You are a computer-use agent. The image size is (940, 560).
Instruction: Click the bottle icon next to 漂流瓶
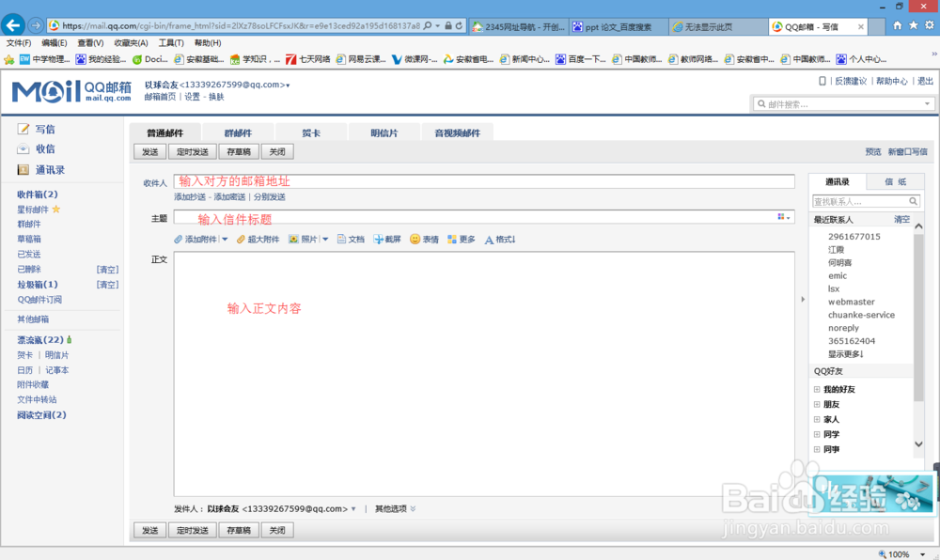click(x=70, y=339)
